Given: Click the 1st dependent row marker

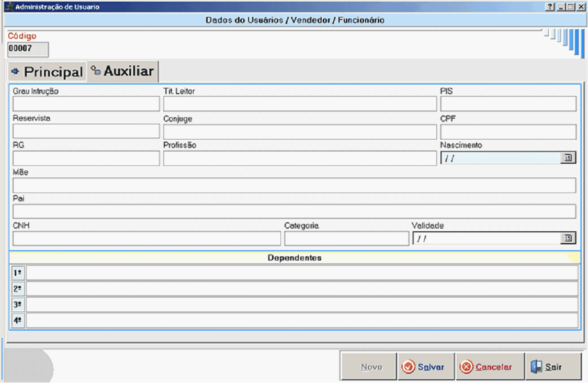Looking at the screenshot, I should tap(17, 273).
